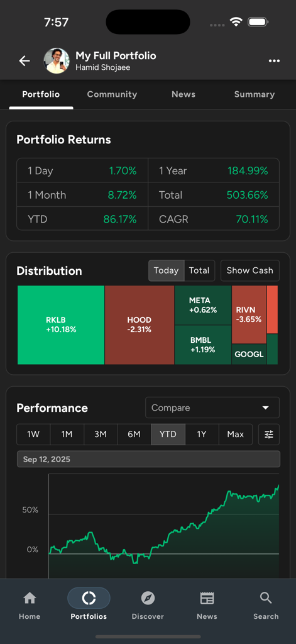Image resolution: width=296 pixels, height=644 pixels.
Task: Tap the YTD 86.17% return cell
Action: (x=82, y=219)
